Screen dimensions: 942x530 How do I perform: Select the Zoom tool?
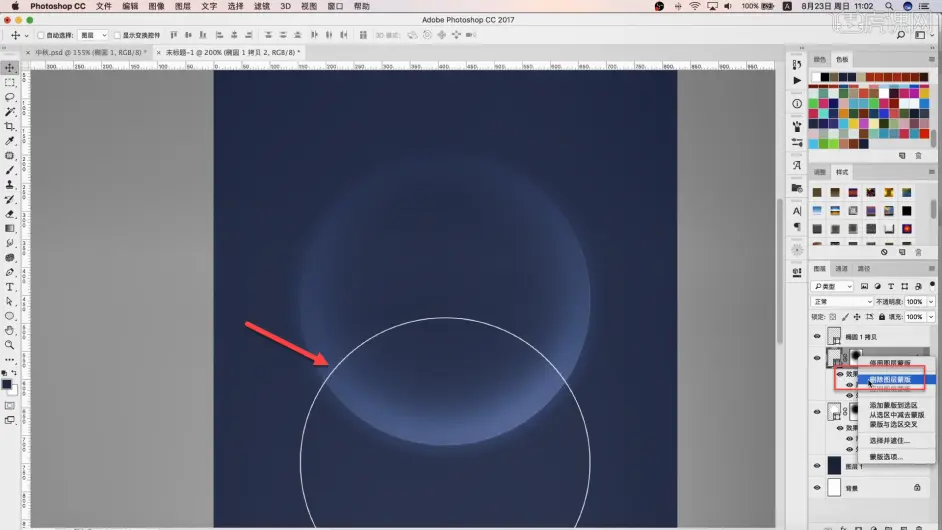tap(10, 345)
